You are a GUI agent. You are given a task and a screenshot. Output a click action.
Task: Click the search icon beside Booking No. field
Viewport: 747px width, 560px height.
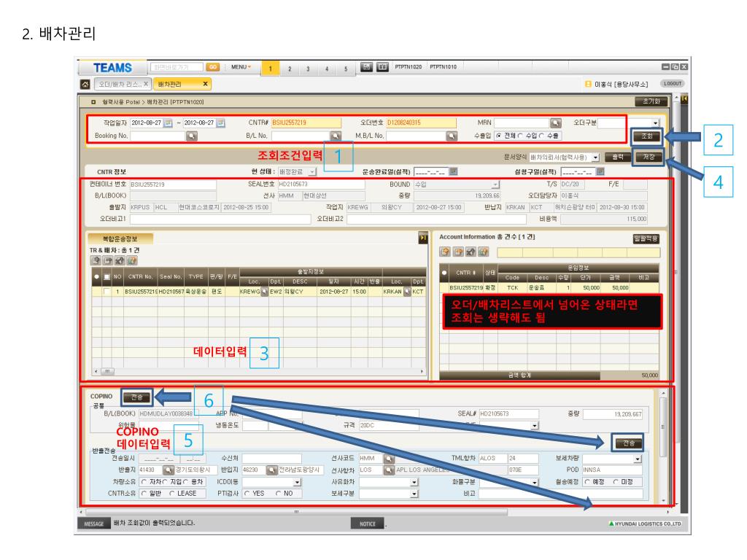(192, 136)
